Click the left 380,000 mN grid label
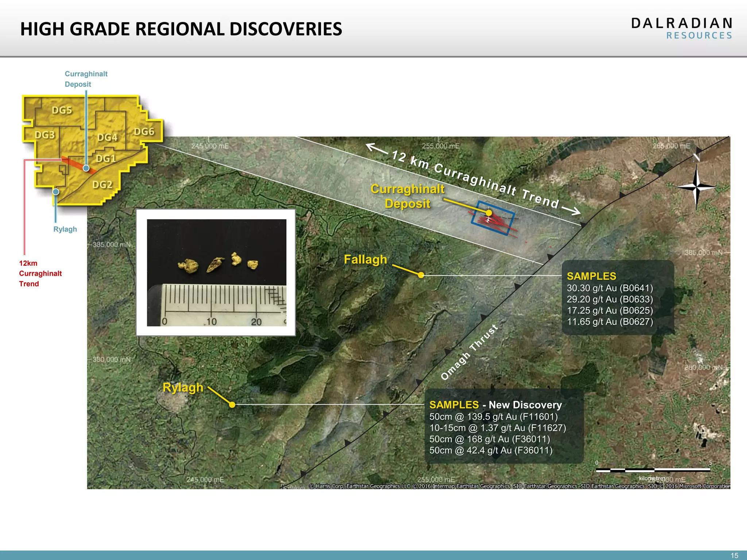 (112, 359)
